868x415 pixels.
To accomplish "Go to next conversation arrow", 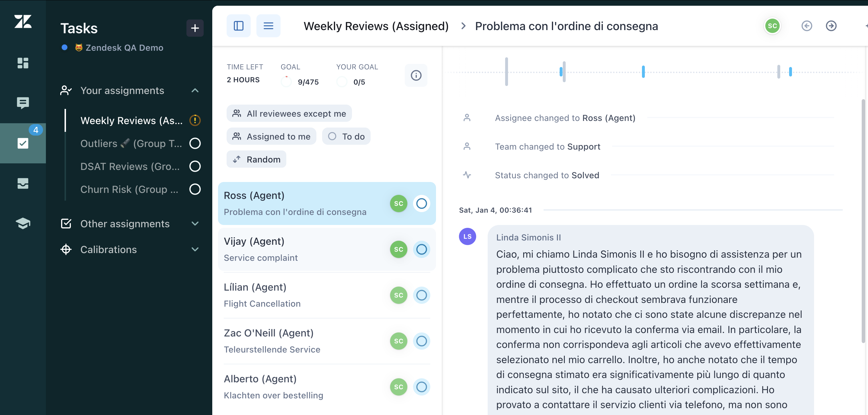I will tap(831, 26).
